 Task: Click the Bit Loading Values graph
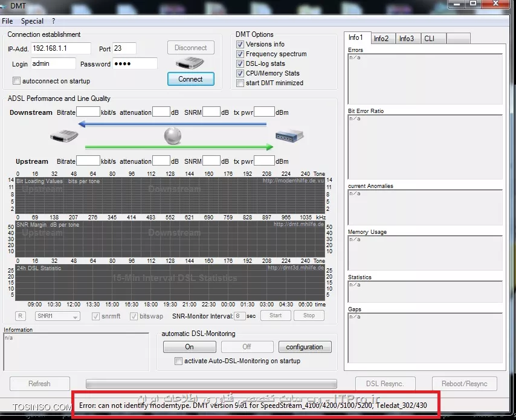(x=170, y=196)
